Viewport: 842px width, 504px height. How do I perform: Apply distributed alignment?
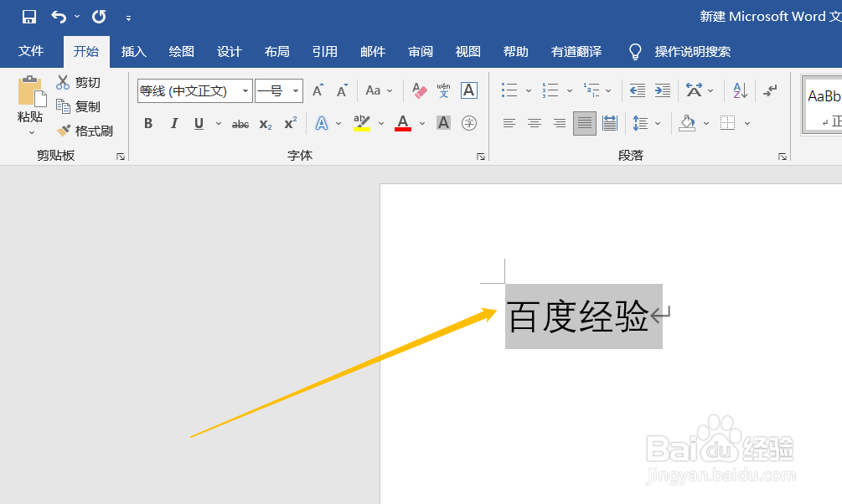click(x=610, y=123)
